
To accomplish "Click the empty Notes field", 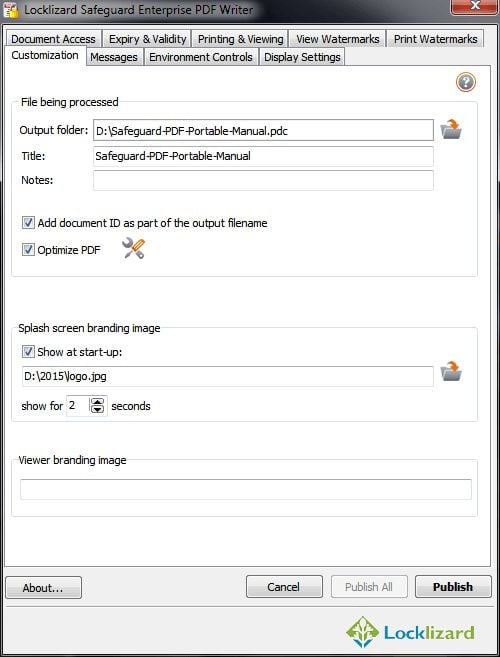I will coord(263,180).
